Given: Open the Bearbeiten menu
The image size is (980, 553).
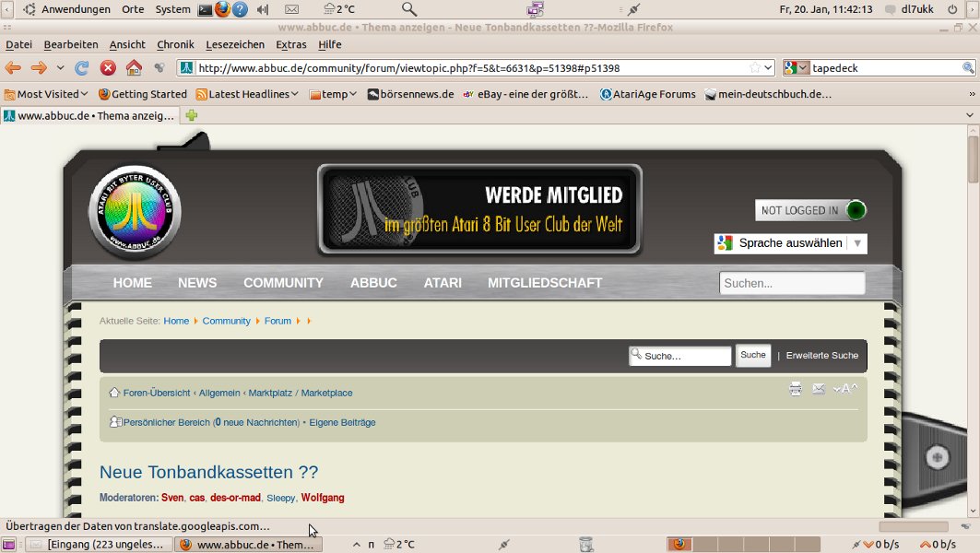Looking at the screenshot, I should click(71, 44).
